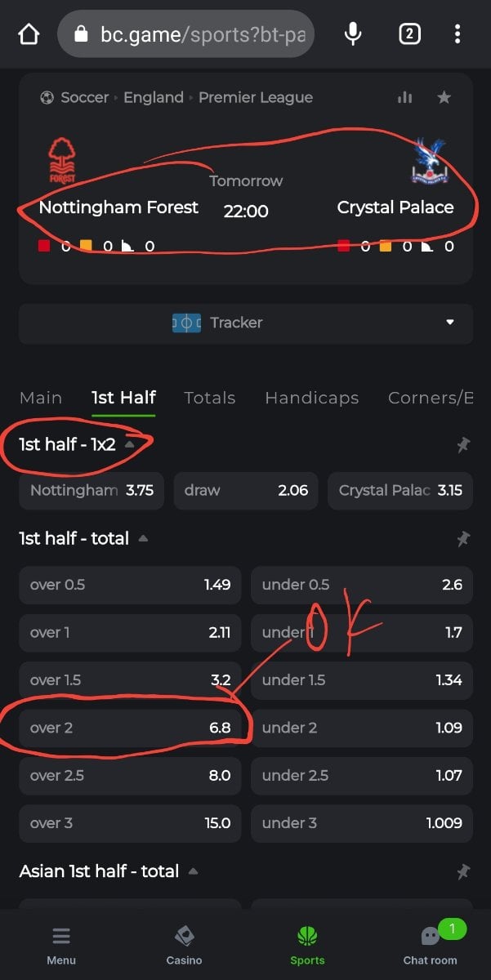Screen dimensions: 491x980
Task: Open the browser tab switcher
Action: click(x=409, y=34)
